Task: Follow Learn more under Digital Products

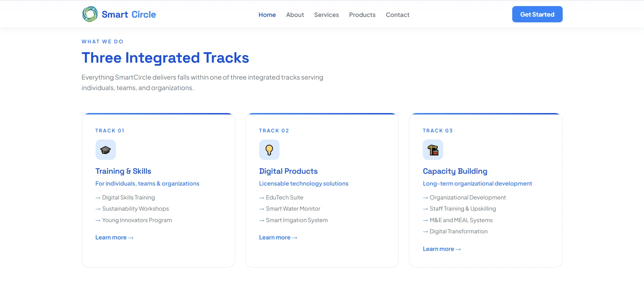Action: (278, 237)
